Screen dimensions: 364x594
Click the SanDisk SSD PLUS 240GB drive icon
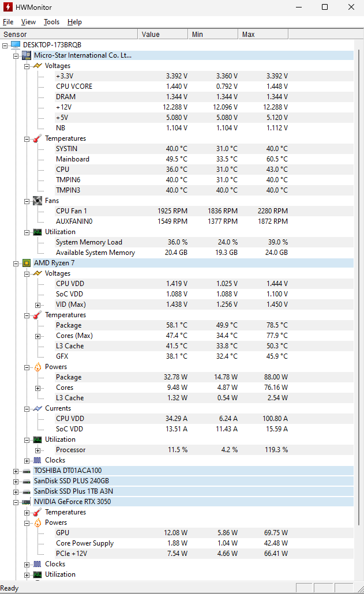point(26,481)
